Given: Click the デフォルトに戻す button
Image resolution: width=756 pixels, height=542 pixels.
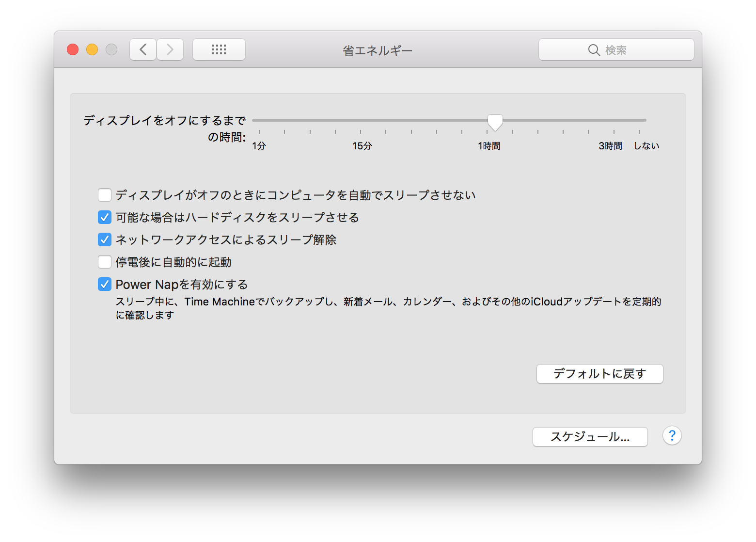Looking at the screenshot, I should pyautogui.click(x=599, y=373).
